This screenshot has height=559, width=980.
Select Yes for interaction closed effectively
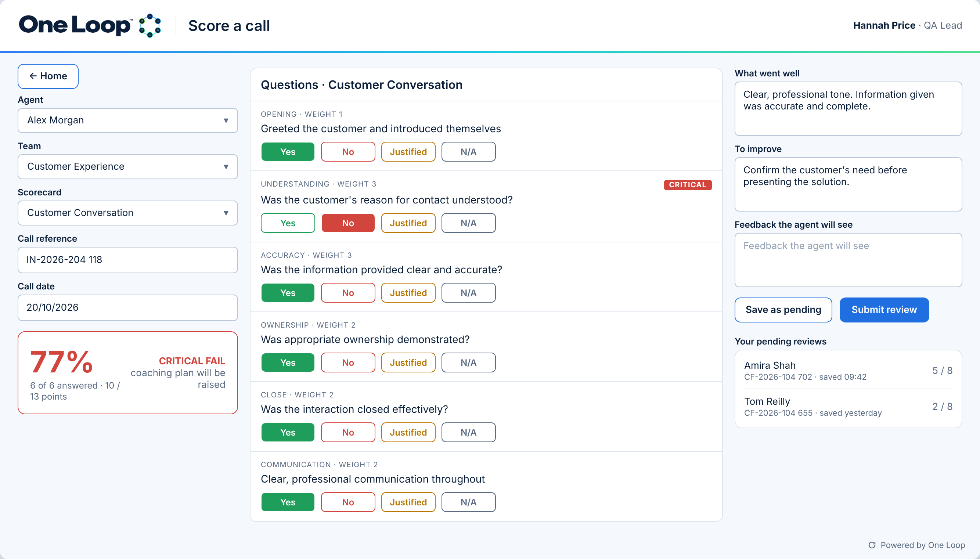pos(288,433)
